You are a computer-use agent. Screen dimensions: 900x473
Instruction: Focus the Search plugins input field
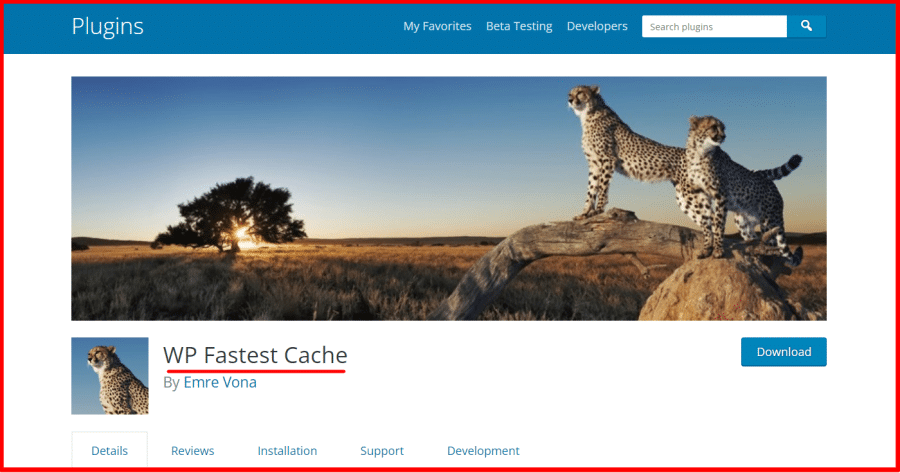(x=714, y=26)
